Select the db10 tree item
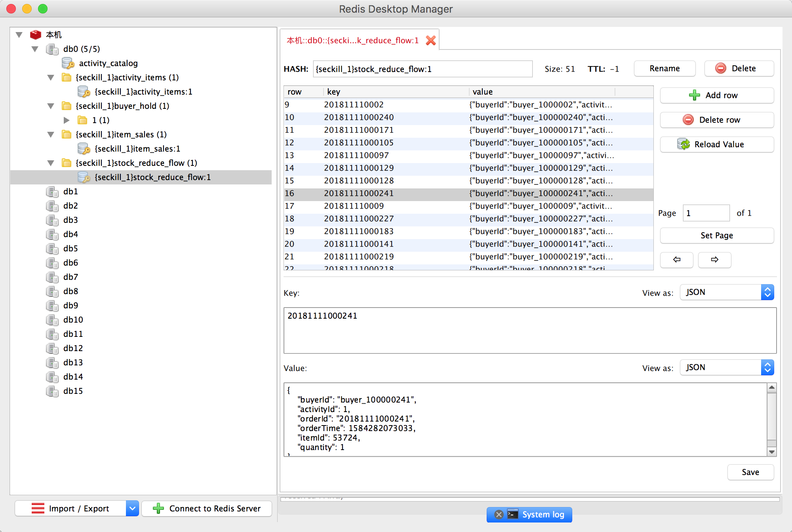The width and height of the screenshot is (792, 532). pyautogui.click(x=73, y=320)
